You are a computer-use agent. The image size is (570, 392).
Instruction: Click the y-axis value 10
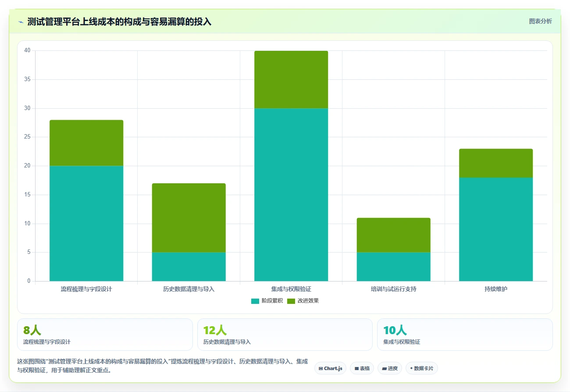point(27,224)
